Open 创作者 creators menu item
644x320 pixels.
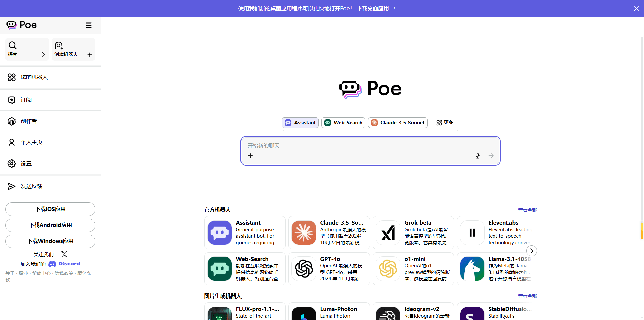pos(50,121)
